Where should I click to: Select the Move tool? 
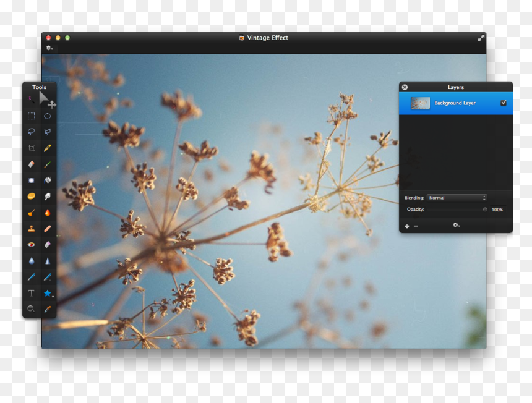click(x=47, y=100)
